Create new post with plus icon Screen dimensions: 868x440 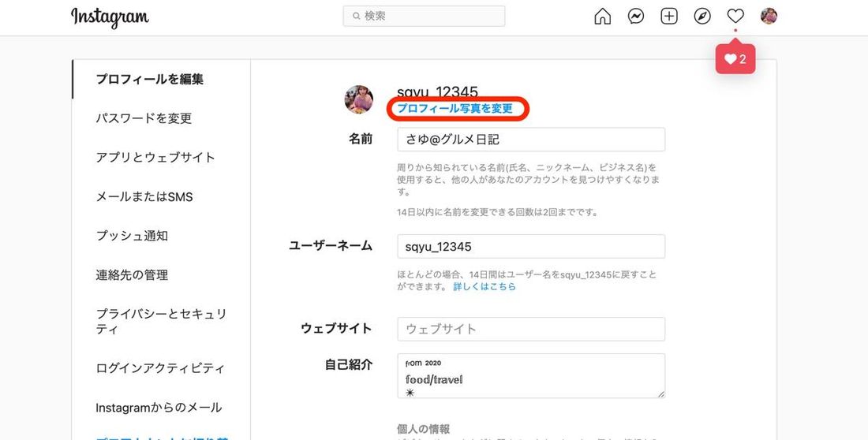[668, 17]
